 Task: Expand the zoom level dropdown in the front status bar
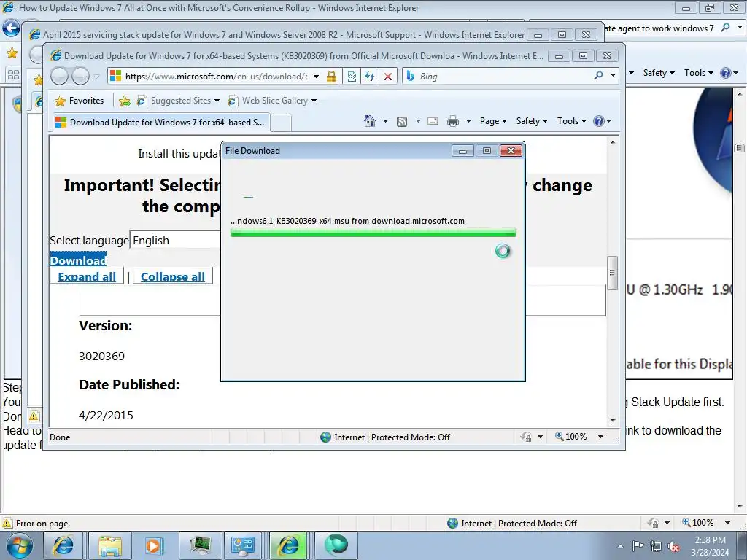click(x=601, y=437)
